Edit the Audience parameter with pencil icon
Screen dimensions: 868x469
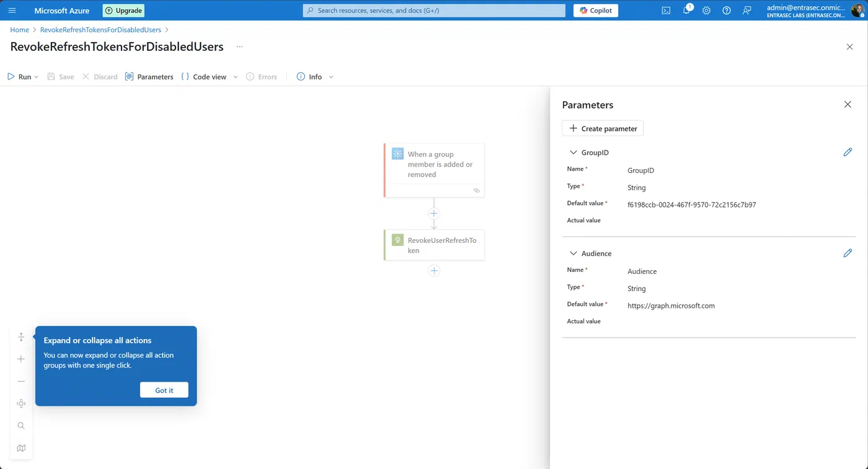tap(848, 253)
